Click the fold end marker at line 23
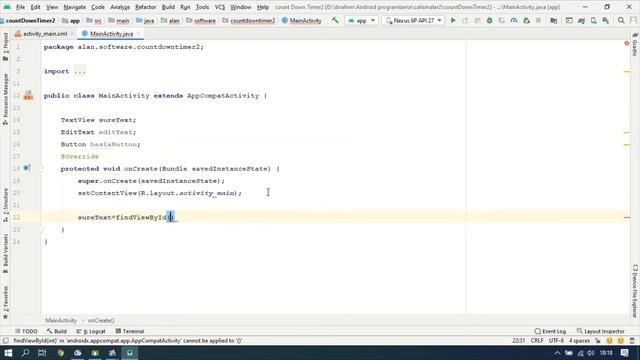 click(41, 229)
